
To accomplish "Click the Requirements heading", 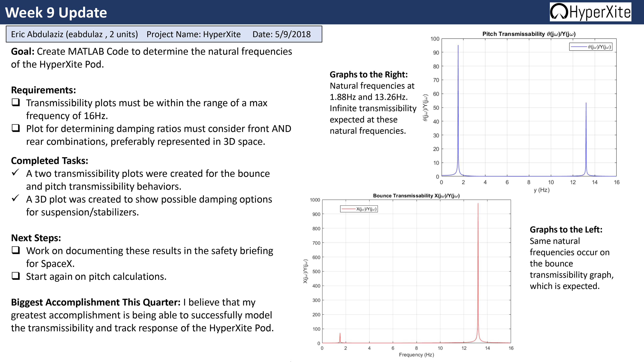I will (43, 90).
